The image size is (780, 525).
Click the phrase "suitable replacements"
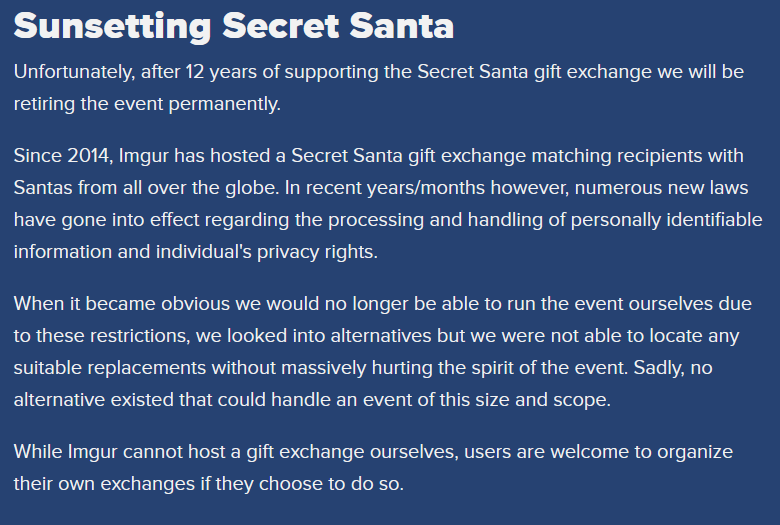pos(109,368)
